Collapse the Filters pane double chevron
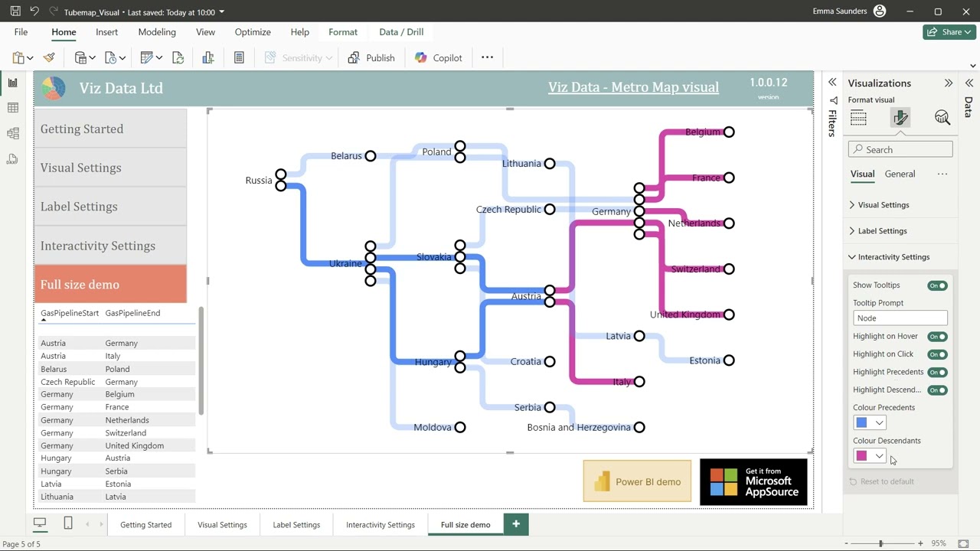This screenshot has height=551, width=980. pos(832,83)
